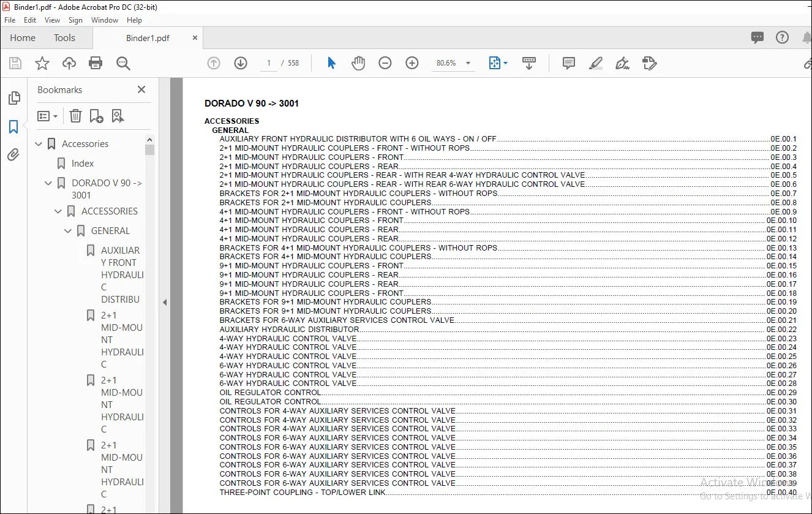
Task: Select the Accessories top-level bookmark
Action: coord(85,144)
